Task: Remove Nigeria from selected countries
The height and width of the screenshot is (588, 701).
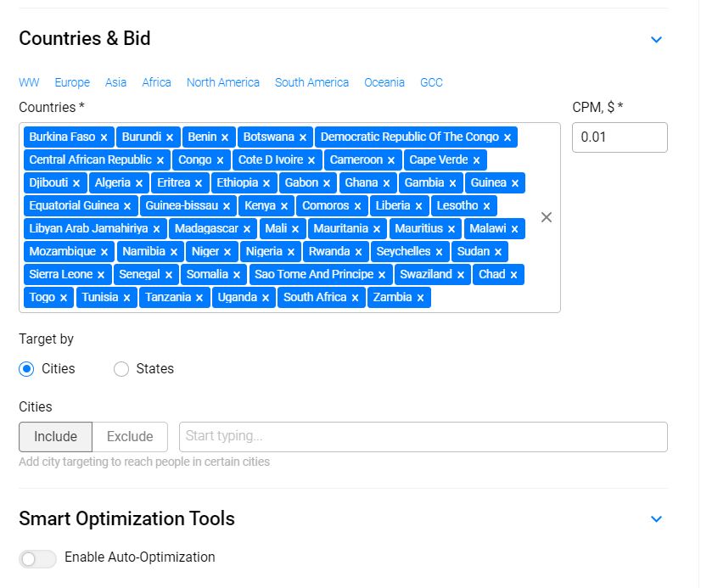Action: (x=291, y=252)
